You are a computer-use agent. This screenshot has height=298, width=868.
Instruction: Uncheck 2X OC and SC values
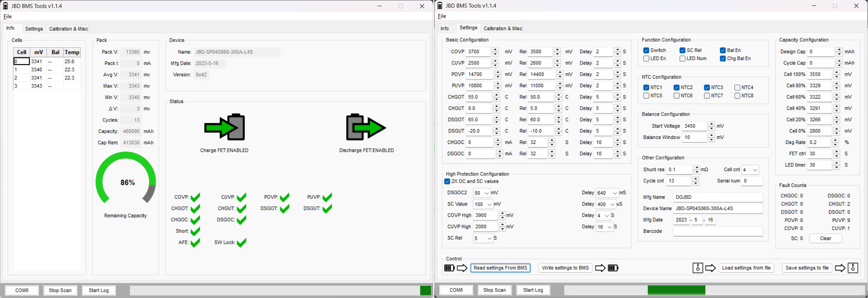(447, 182)
